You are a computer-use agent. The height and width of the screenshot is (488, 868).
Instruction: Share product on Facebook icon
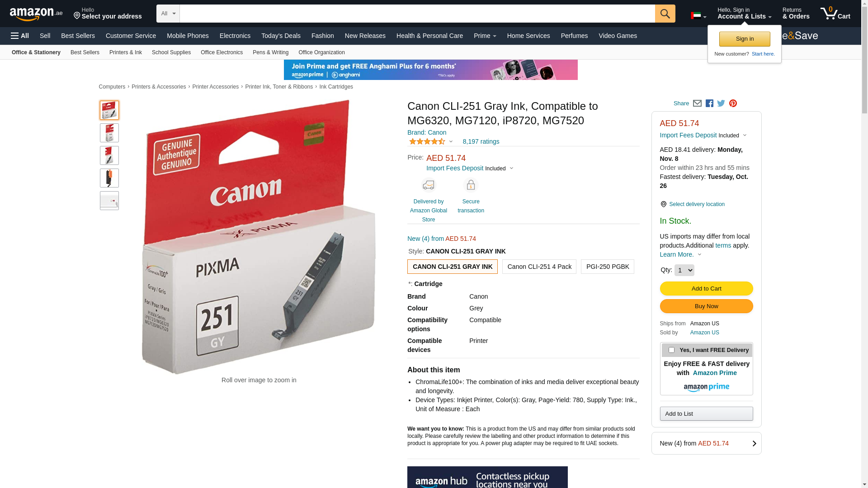pos(709,103)
